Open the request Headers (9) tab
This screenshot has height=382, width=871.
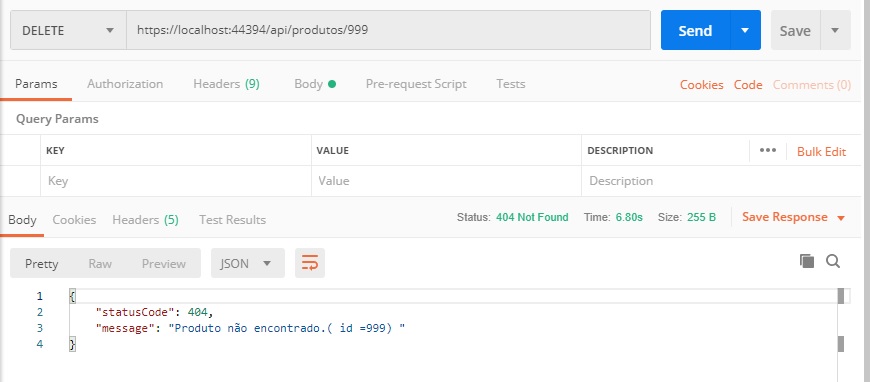pos(226,84)
